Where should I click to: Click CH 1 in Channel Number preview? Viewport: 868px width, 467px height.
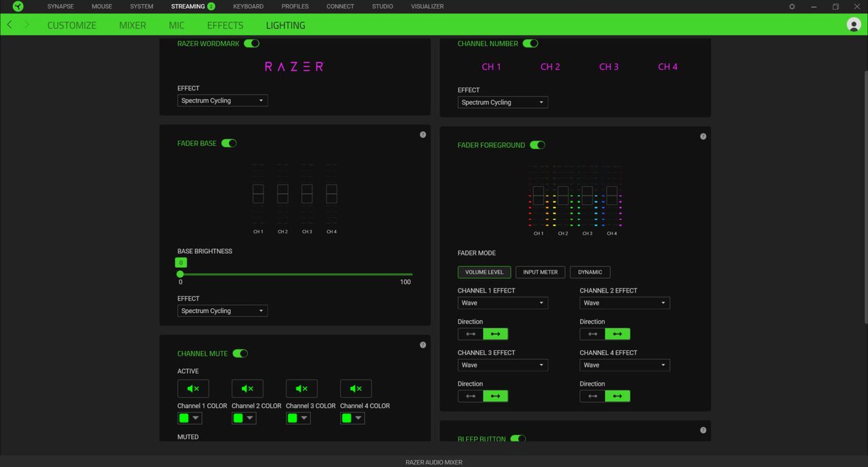point(491,67)
